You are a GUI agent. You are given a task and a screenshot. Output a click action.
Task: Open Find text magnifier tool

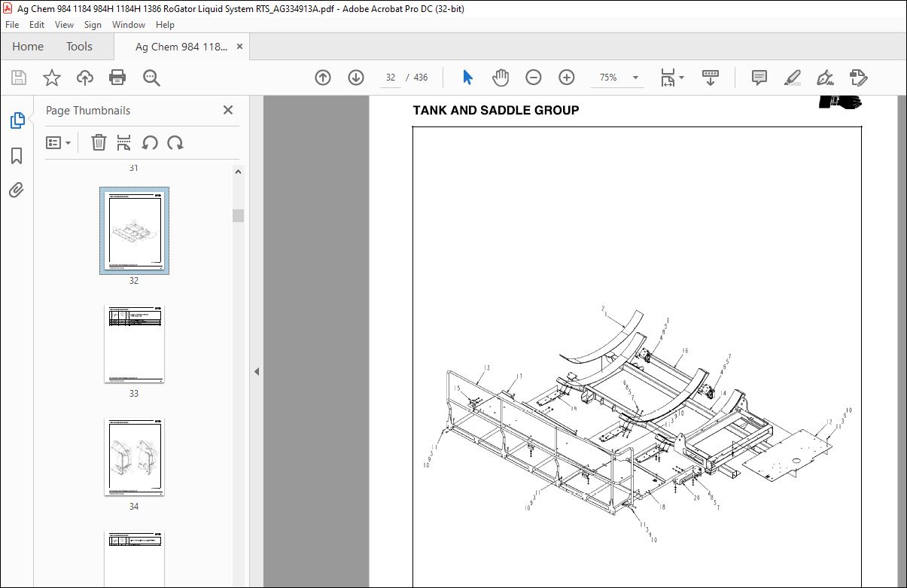pos(151,78)
